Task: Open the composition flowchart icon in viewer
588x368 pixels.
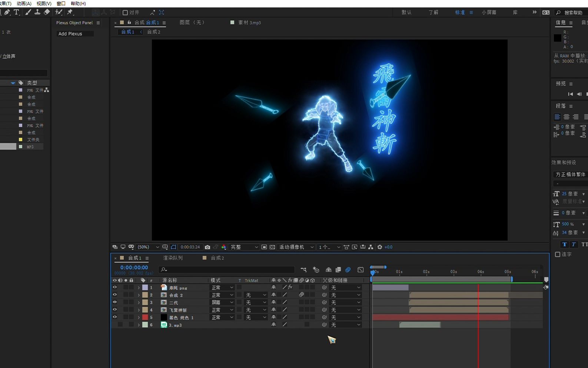Action: tap(371, 247)
